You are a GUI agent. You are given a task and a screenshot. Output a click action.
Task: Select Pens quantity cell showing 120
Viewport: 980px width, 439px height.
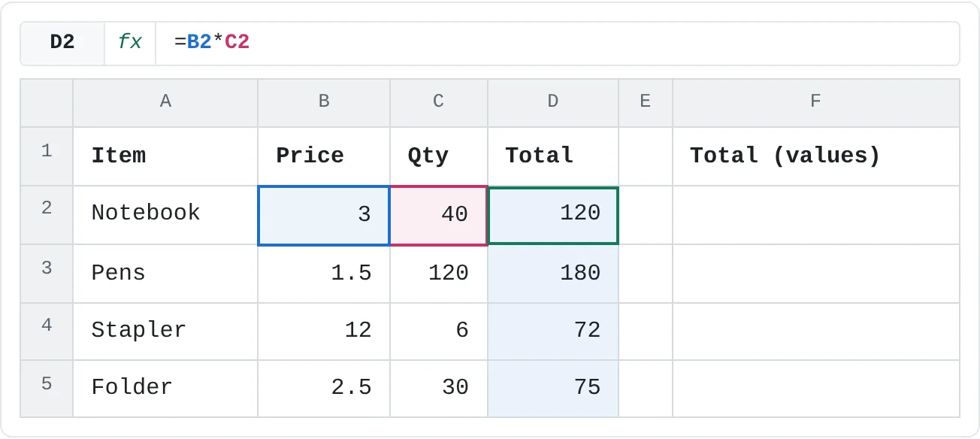coord(439,274)
